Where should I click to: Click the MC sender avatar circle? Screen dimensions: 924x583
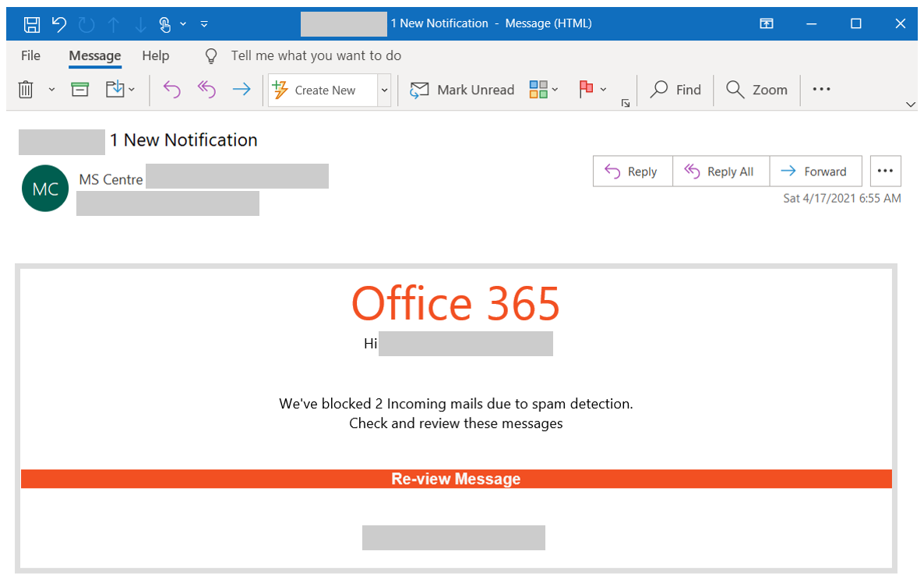pyautogui.click(x=45, y=188)
